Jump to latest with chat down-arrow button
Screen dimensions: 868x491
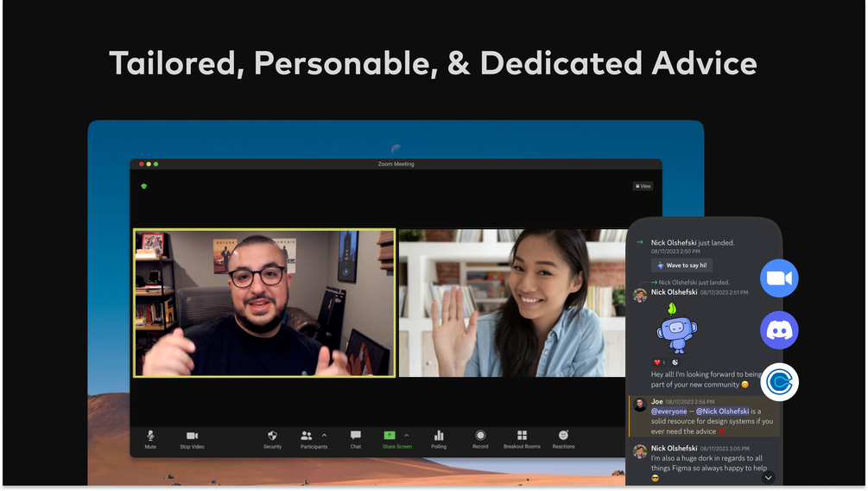[768, 478]
